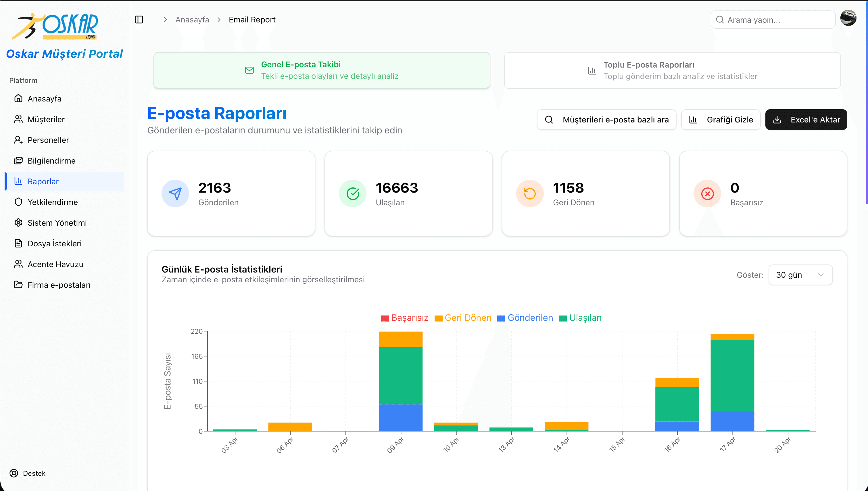The image size is (868, 491).
Task: Open the Yetkilendirme shield icon
Action: click(19, 202)
